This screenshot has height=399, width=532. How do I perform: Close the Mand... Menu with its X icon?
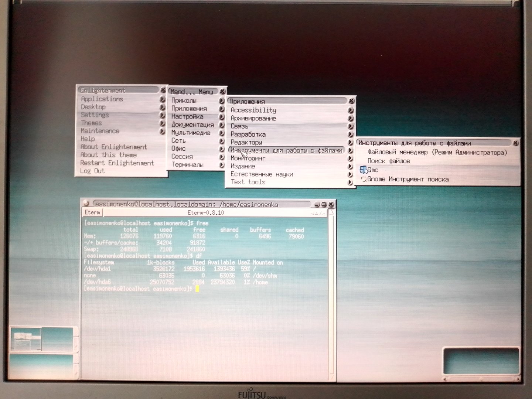(222, 92)
